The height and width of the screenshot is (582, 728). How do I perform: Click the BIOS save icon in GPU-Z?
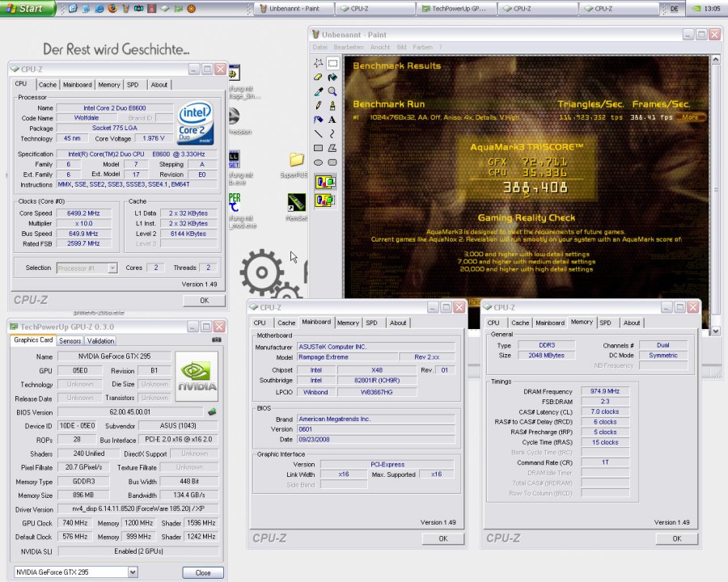212,411
